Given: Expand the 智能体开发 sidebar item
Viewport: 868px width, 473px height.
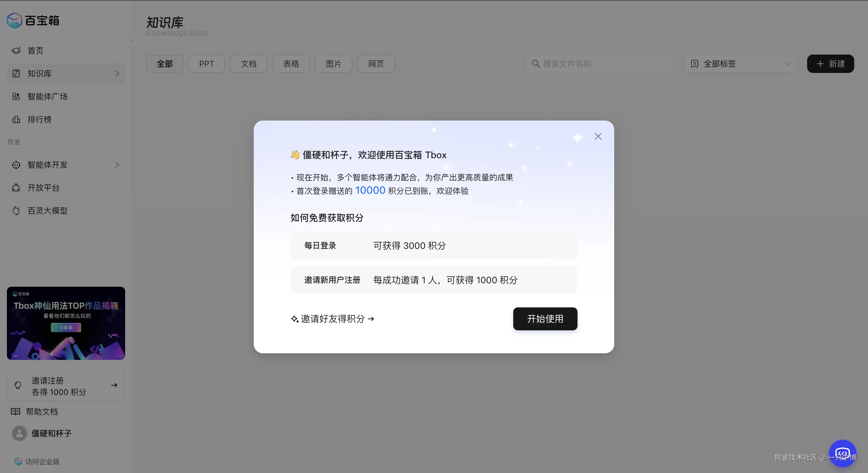Looking at the screenshot, I should (117, 165).
